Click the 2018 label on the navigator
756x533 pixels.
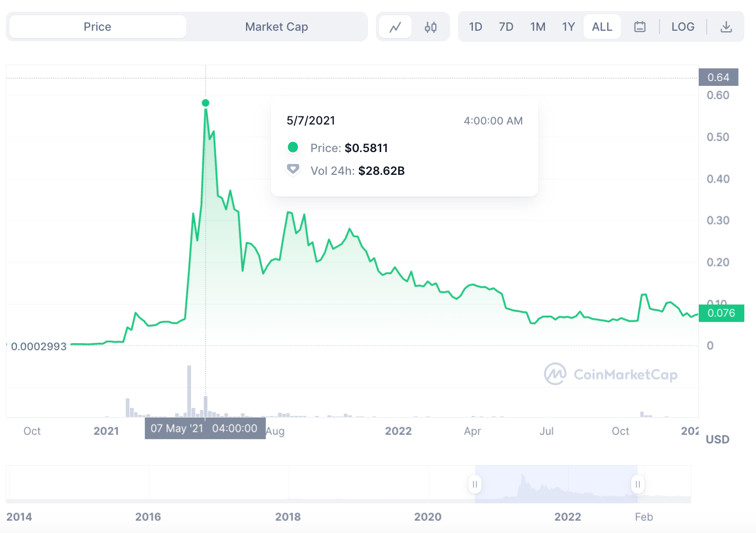click(x=288, y=517)
